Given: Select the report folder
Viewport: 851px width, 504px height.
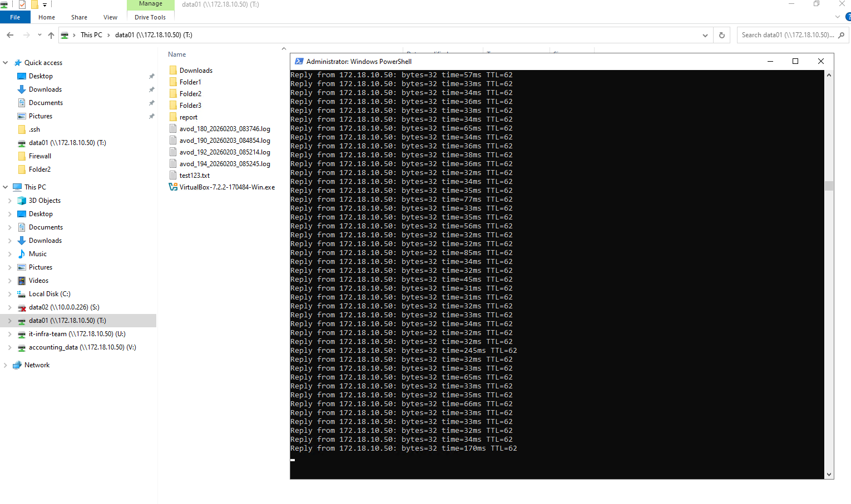Looking at the screenshot, I should 189,117.
